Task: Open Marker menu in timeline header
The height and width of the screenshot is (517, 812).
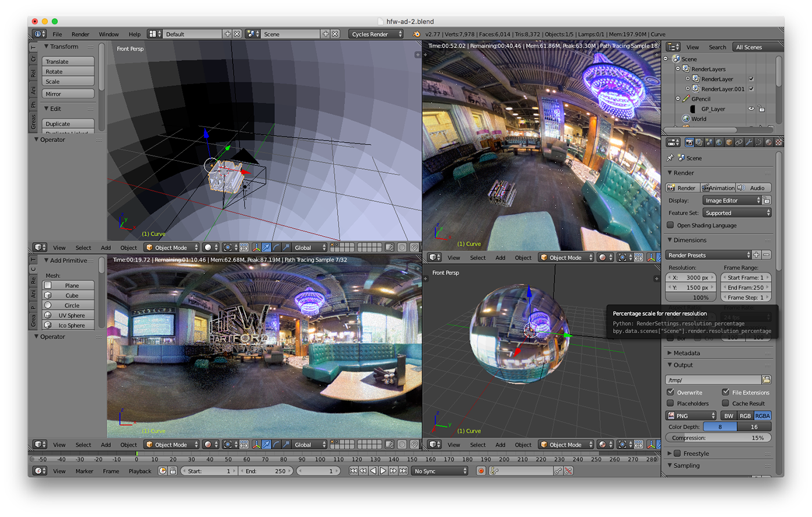Action: click(x=84, y=471)
